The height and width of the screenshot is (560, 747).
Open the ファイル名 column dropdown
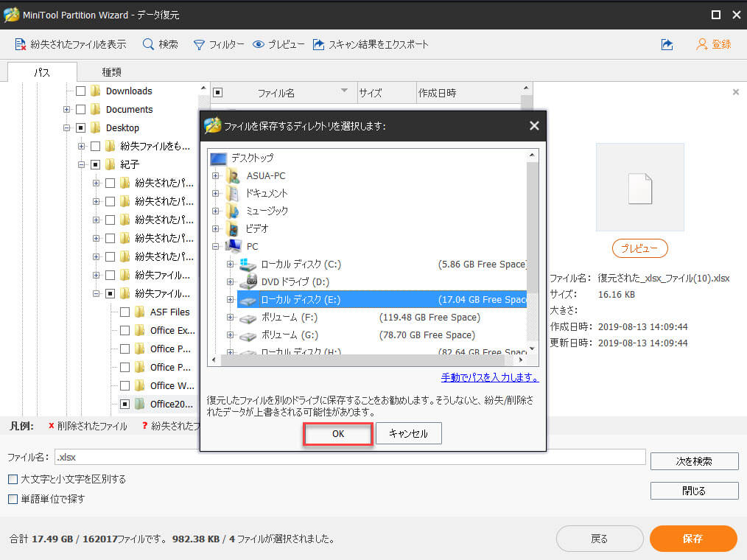click(344, 91)
